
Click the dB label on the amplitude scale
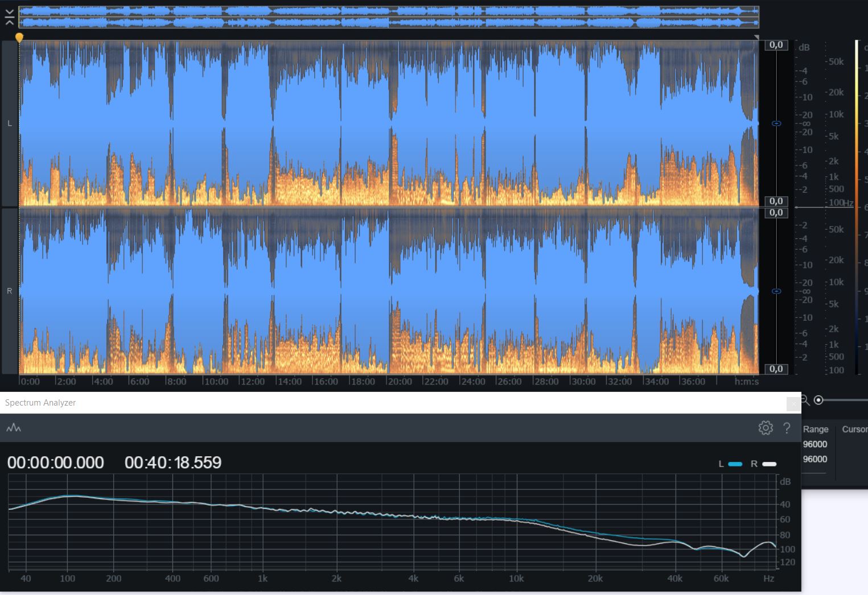(x=804, y=48)
